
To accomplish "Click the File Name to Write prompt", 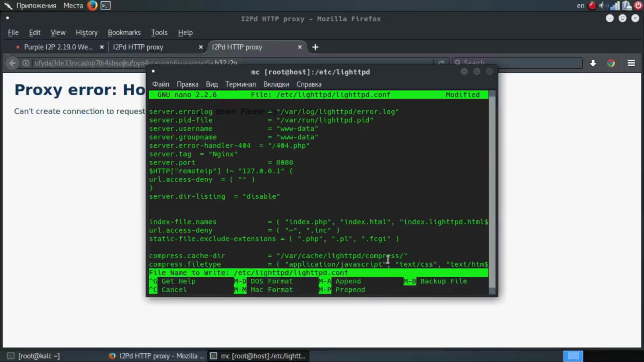I will click(318, 273).
